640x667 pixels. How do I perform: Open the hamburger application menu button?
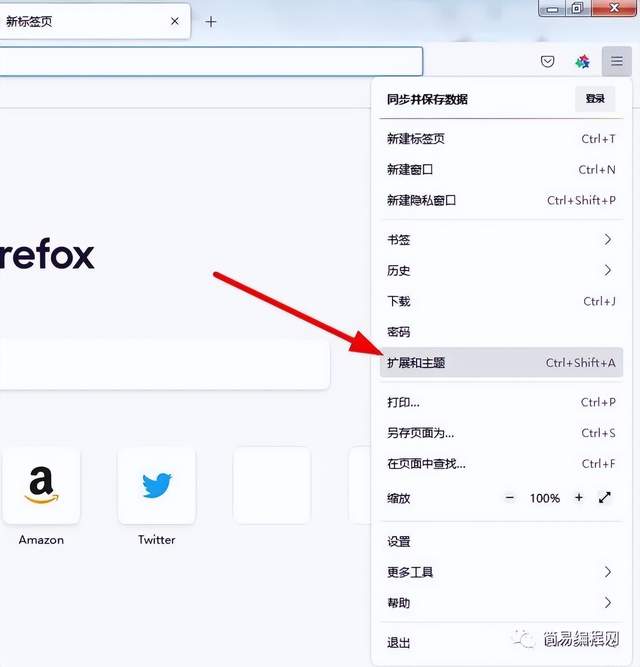click(x=617, y=62)
